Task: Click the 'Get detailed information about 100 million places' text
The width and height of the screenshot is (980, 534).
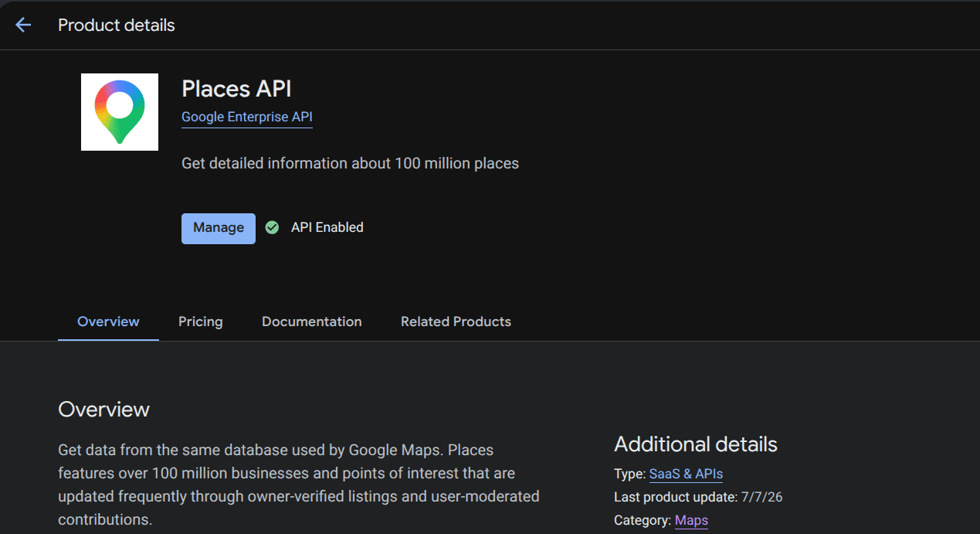Action: coord(351,163)
